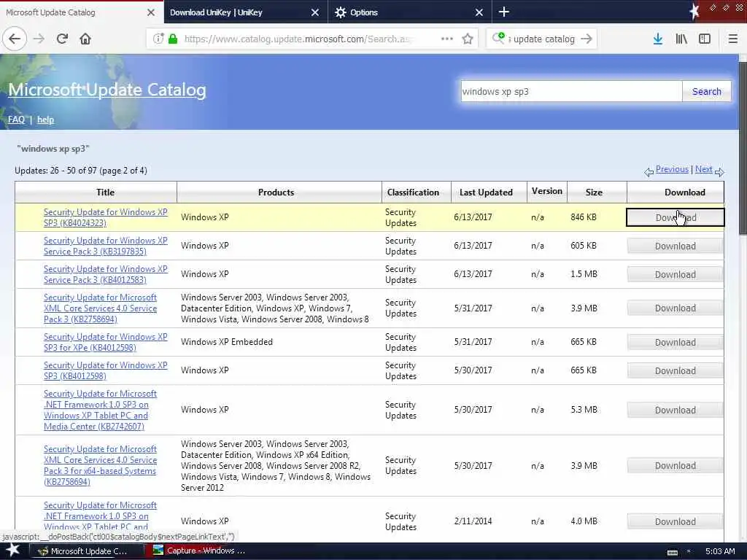Screen dimensions: 747x560
Task: Close the Options tab
Action: (x=479, y=12)
